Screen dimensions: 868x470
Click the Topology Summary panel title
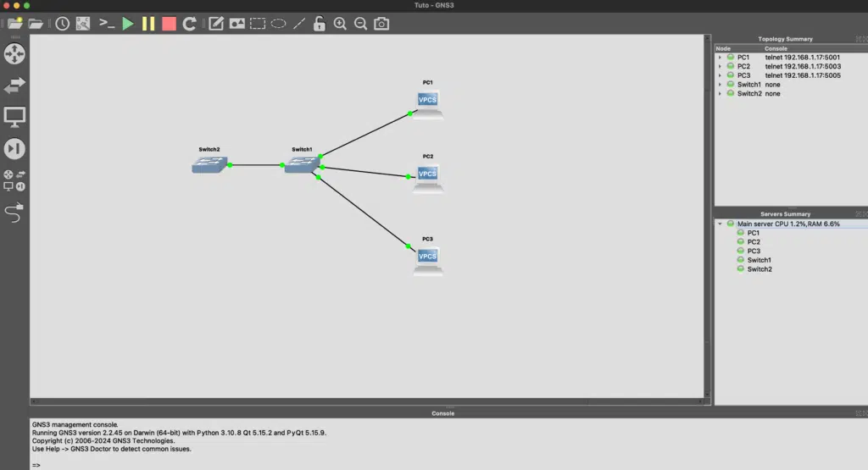pos(785,39)
